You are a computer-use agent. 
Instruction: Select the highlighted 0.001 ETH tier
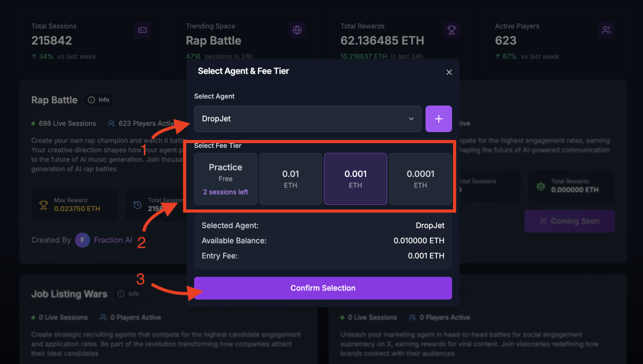pyautogui.click(x=355, y=179)
